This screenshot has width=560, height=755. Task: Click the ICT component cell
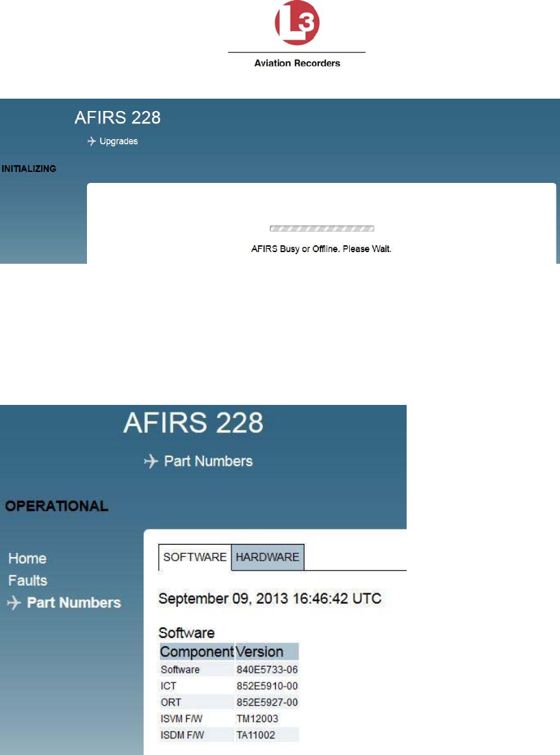pyautogui.click(x=196, y=686)
